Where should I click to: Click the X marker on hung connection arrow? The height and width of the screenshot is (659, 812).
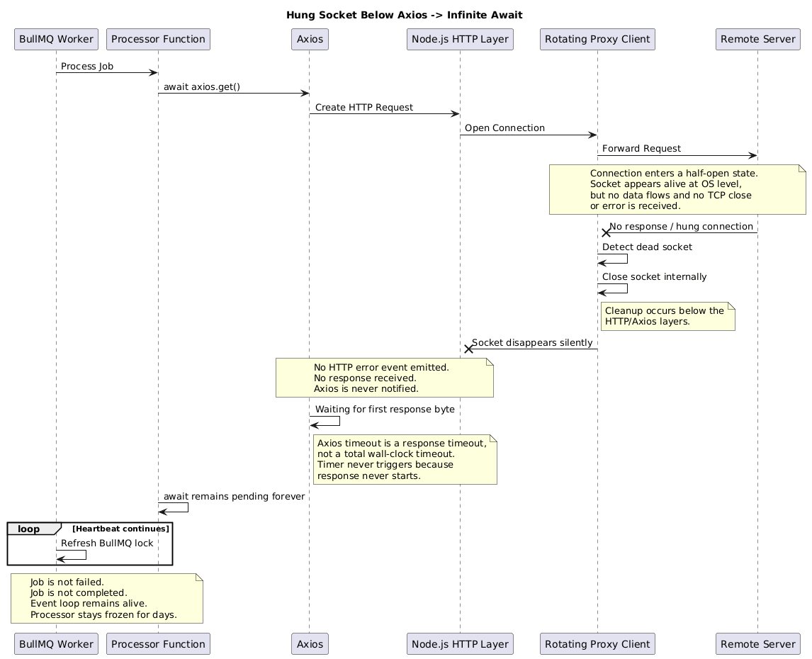pyautogui.click(x=605, y=232)
